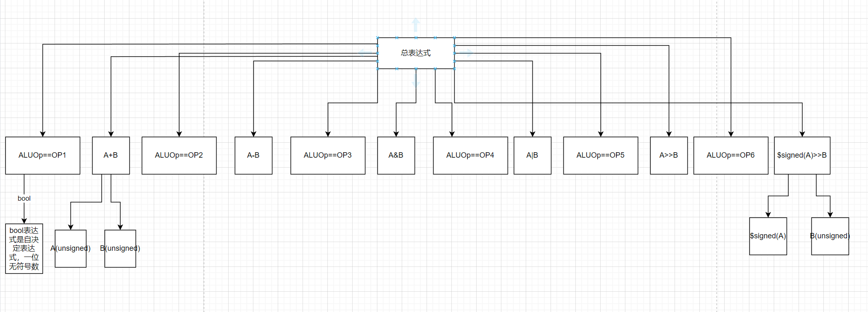Select the 总表达式 root node

[x=416, y=53]
